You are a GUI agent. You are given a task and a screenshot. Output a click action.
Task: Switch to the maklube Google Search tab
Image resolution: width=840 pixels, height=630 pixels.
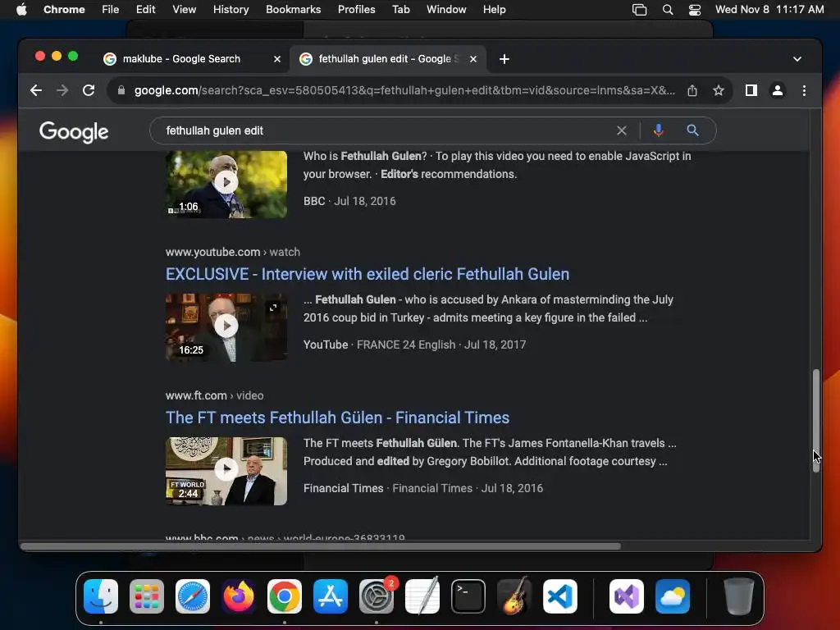click(182, 59)
